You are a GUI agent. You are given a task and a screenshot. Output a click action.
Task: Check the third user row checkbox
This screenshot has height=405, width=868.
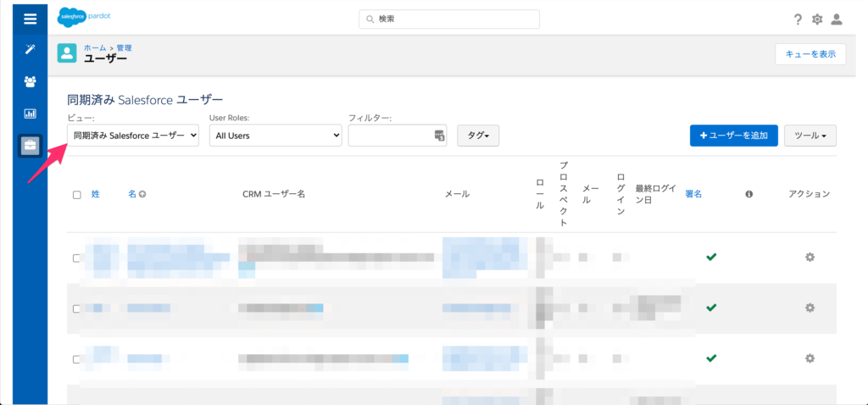77,359
